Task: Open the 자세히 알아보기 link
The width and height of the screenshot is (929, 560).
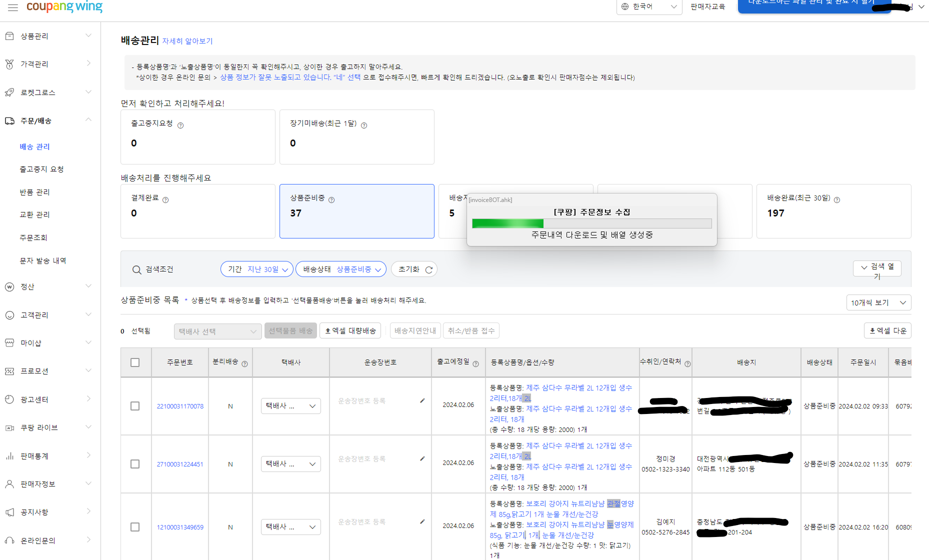Action: tap(187, 41)
